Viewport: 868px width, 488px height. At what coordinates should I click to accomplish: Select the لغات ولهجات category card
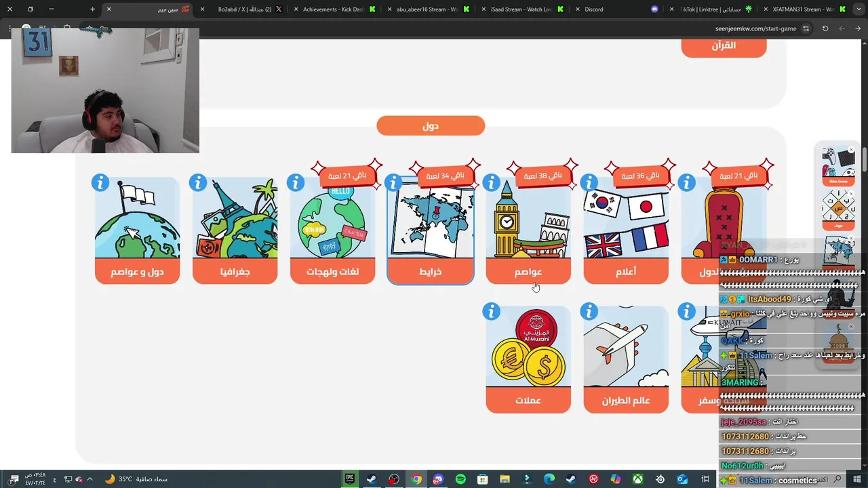click(x=332, y=230)
